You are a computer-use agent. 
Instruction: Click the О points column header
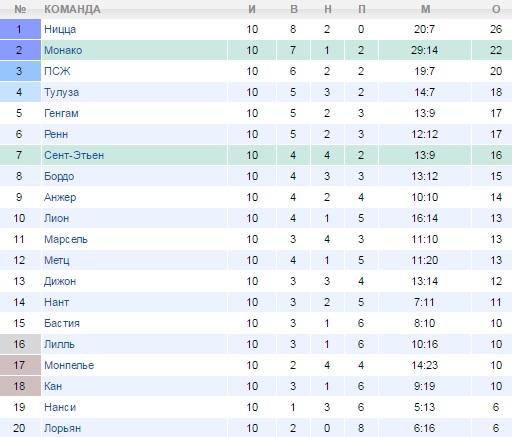click(496, 9)
